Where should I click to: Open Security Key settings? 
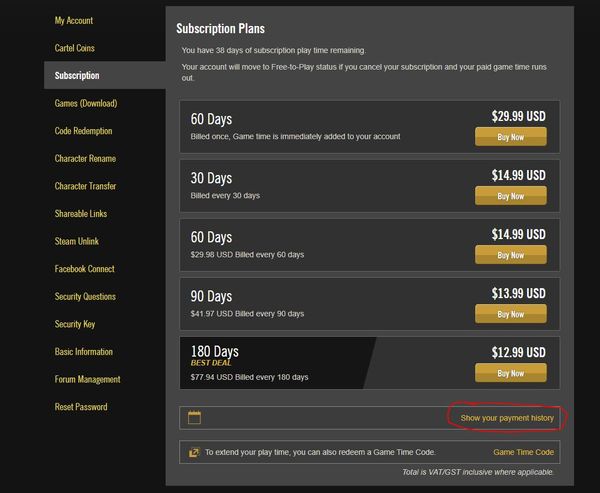[75, 324]
